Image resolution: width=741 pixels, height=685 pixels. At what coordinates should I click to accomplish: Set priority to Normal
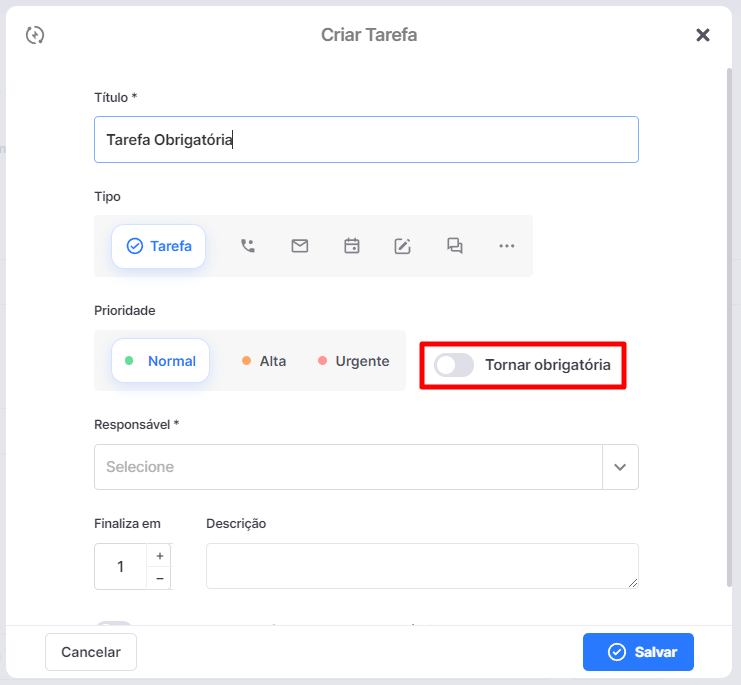click(160, 361)
